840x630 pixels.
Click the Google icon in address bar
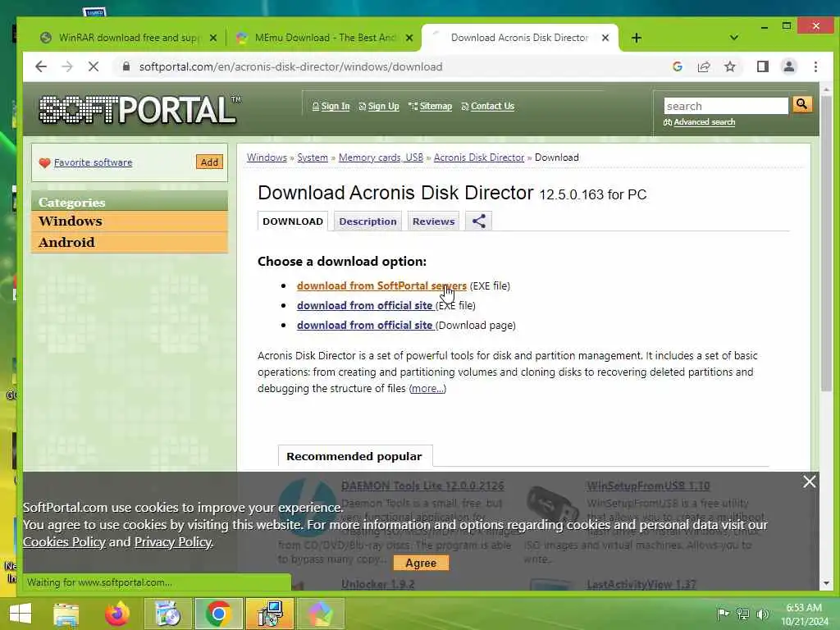coord(677,66)
